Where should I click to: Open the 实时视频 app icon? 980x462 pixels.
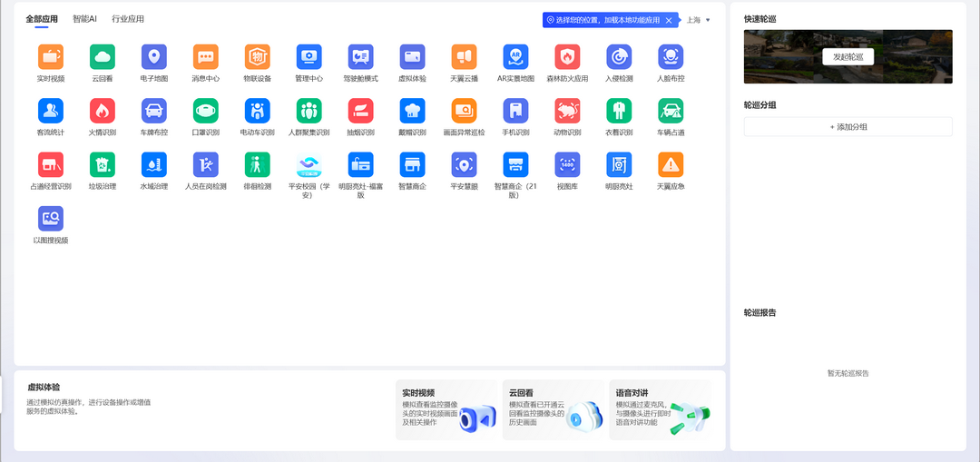[51, 57]
